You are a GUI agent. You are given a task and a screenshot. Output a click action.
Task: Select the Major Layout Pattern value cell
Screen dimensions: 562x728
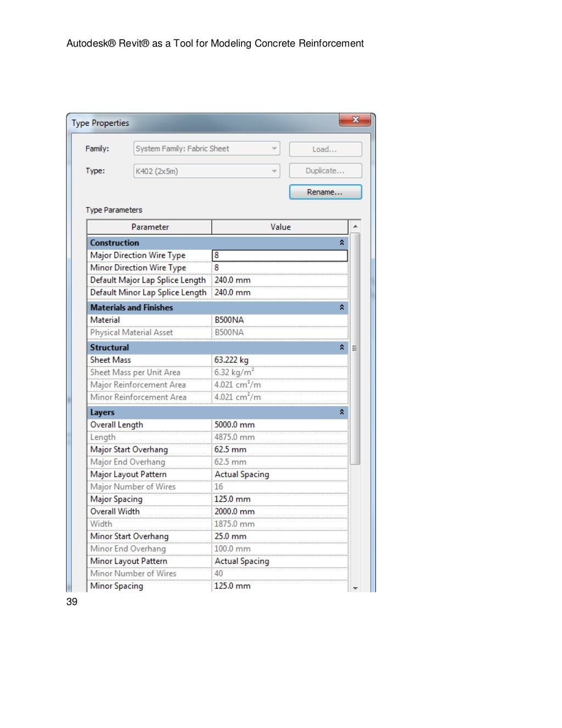[x=279, y=474]
